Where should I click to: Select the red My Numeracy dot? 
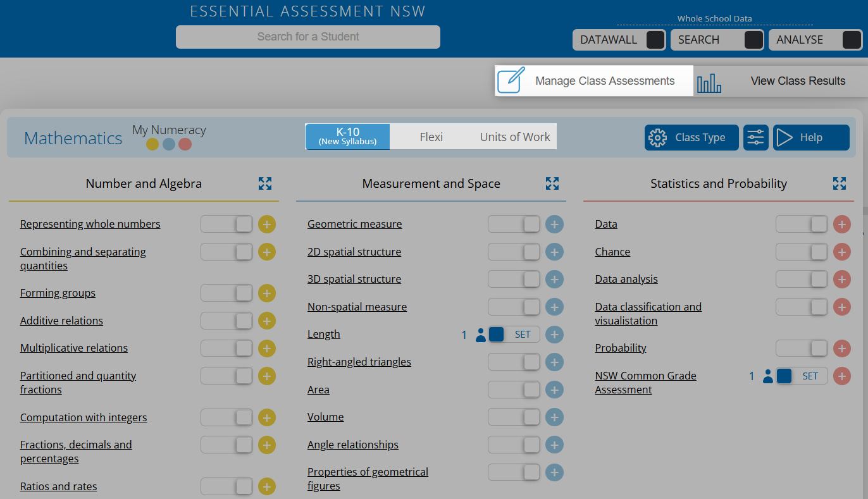pyautogui.click(x=185, y=144)
